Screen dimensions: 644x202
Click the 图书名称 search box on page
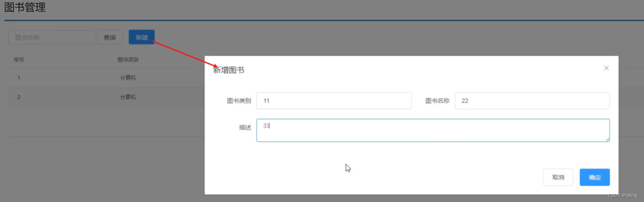point(52,37)
